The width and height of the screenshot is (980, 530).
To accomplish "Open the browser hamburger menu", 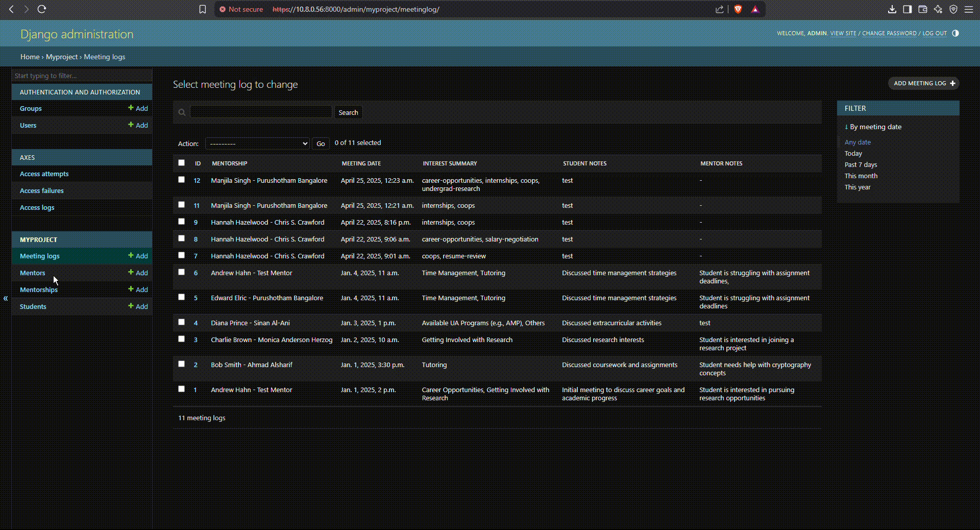I will [968, 9].
